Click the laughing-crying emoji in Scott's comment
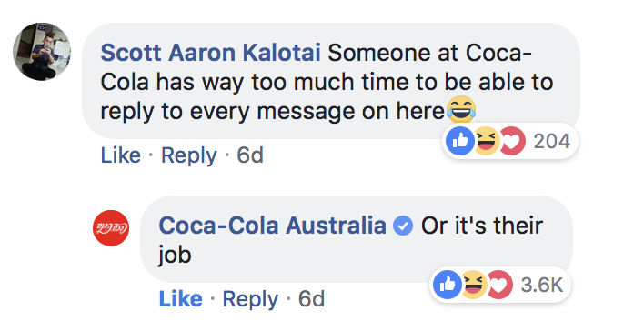Viewport: 644px width, 331px height. 461,110
